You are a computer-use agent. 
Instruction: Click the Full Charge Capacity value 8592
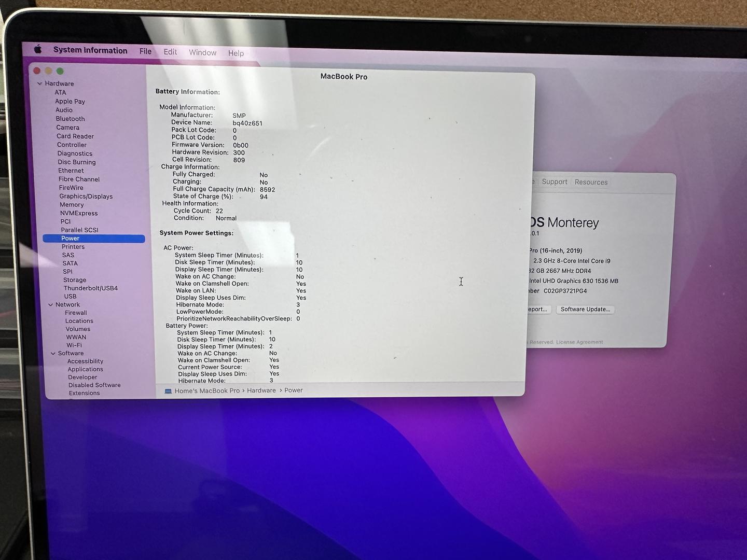pos(268,190)
